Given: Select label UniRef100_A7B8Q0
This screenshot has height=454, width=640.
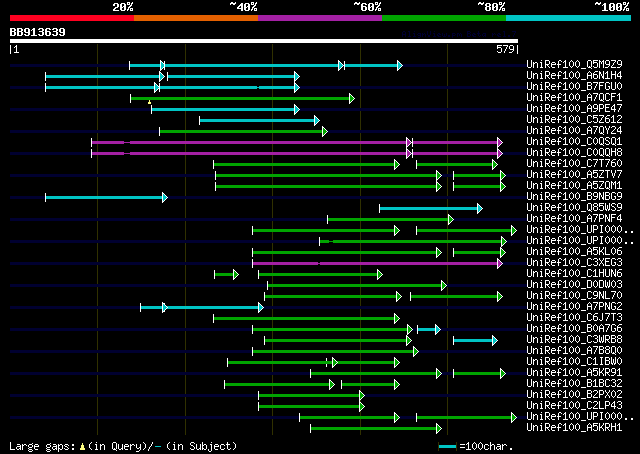Looking at the screenshot, I should (574, 351).
